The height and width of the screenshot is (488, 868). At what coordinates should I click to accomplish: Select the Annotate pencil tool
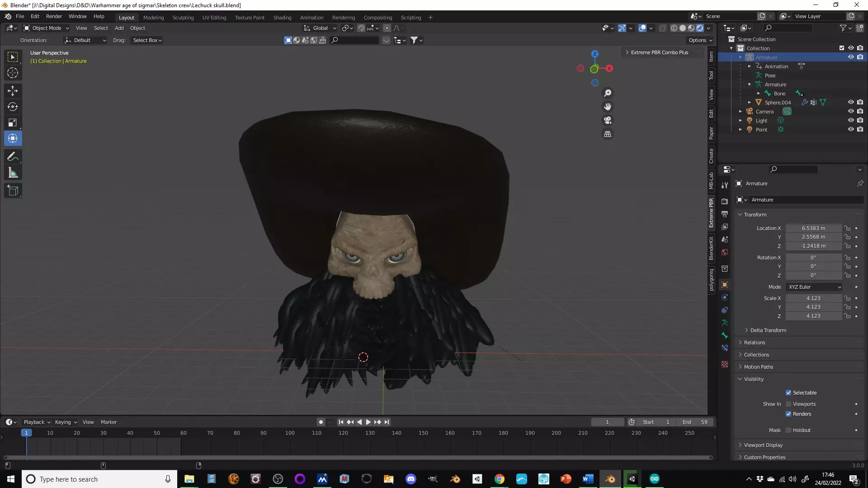point(13,157)
